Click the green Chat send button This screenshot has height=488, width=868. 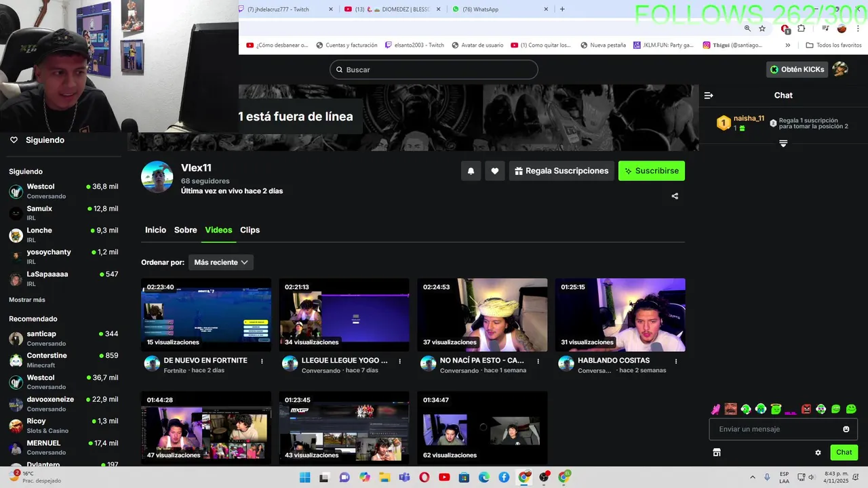click(844, 452)
